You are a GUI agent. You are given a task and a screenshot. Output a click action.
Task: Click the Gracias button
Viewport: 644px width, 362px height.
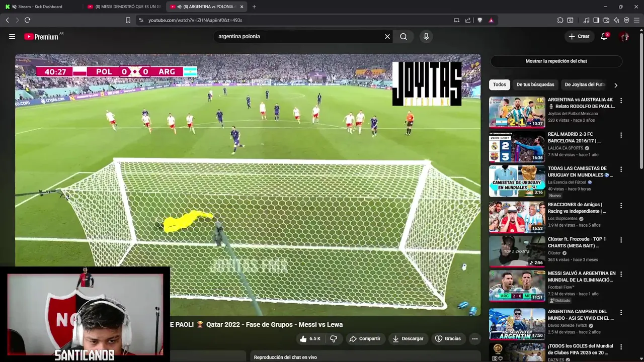click(448, 339)
